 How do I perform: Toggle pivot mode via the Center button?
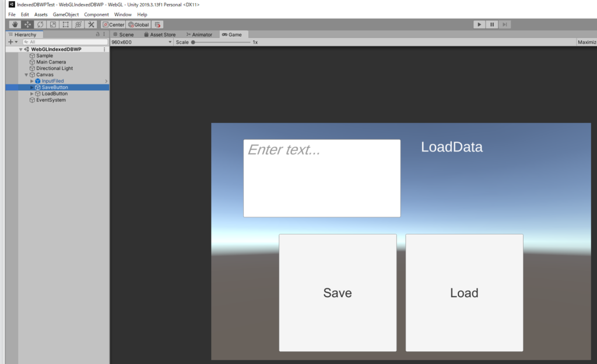(x=113, y=24)
